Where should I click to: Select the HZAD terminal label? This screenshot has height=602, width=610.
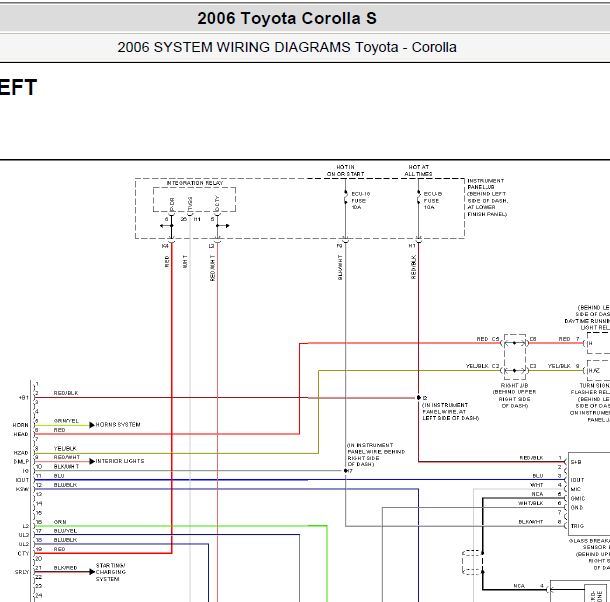(21, 453)
